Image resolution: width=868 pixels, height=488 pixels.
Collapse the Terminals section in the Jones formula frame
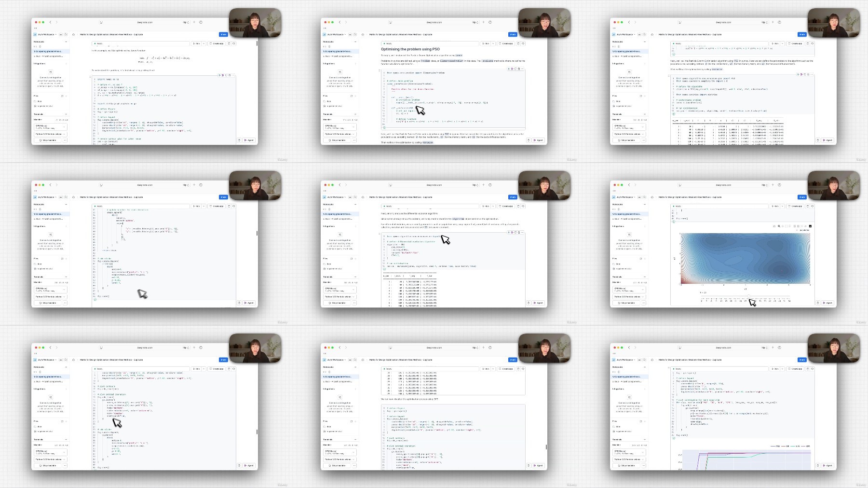click(x=66, y=114)
